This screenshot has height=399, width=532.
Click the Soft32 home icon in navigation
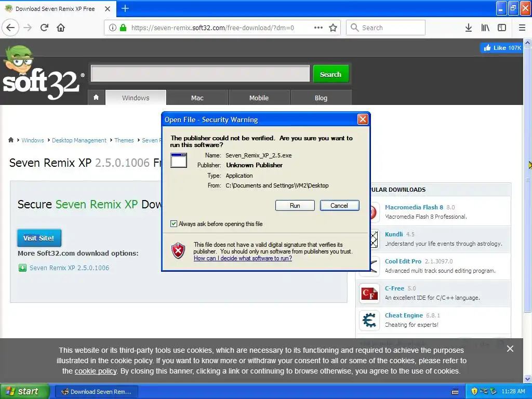click(96, 97)
